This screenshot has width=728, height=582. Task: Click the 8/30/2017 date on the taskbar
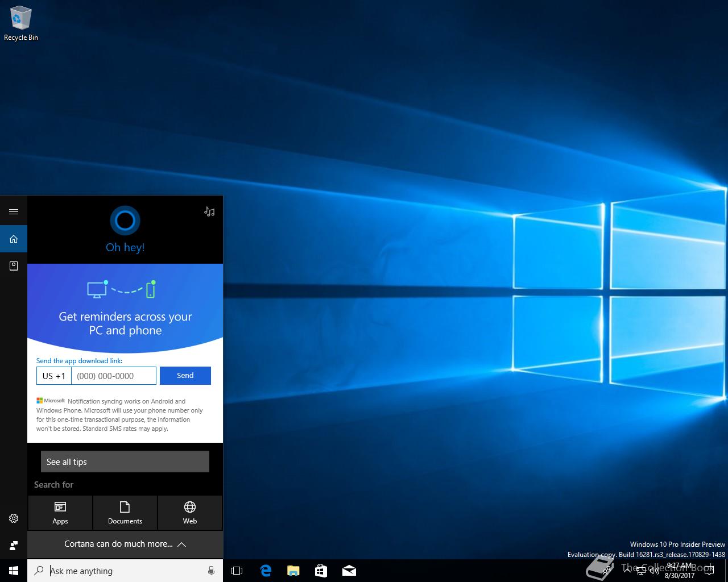tap(680, 576)
